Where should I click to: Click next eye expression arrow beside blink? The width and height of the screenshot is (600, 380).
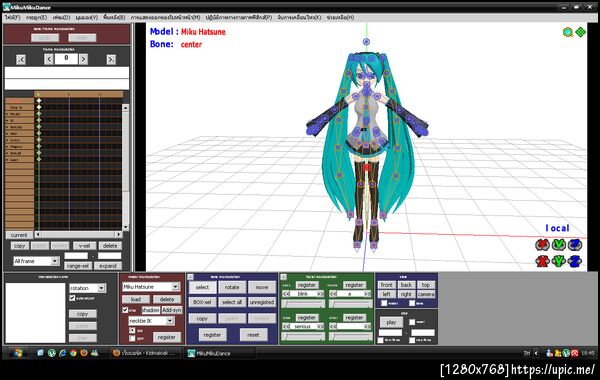320,294
